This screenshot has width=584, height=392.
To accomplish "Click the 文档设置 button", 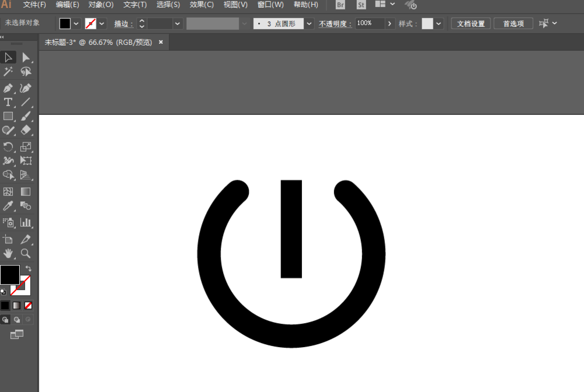I will pos(471,23).
